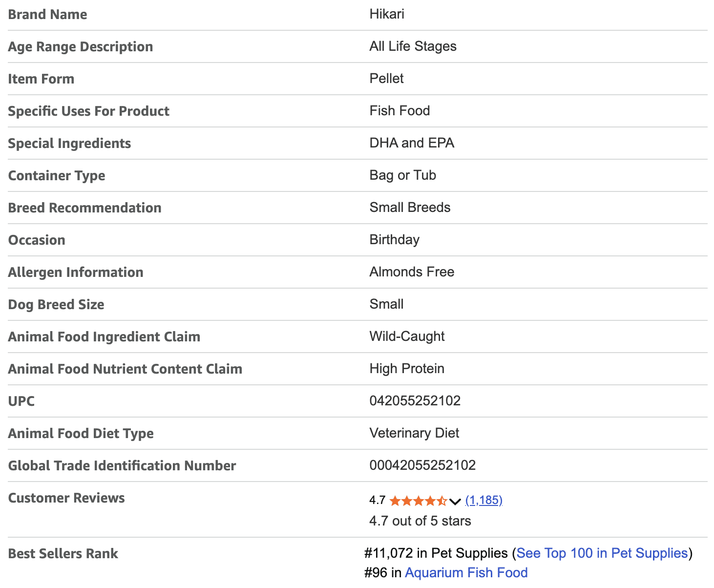Click the "Almonds Free" allergen value
The image size is (714, 588).
coord(412,272)
